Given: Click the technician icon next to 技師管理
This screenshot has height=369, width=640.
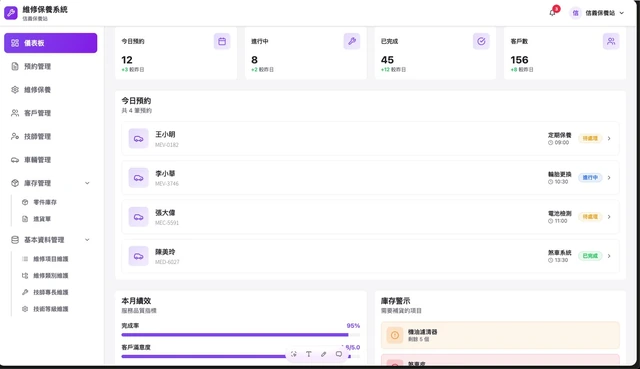Looking at the screenshot, I should tap(15, 136).
